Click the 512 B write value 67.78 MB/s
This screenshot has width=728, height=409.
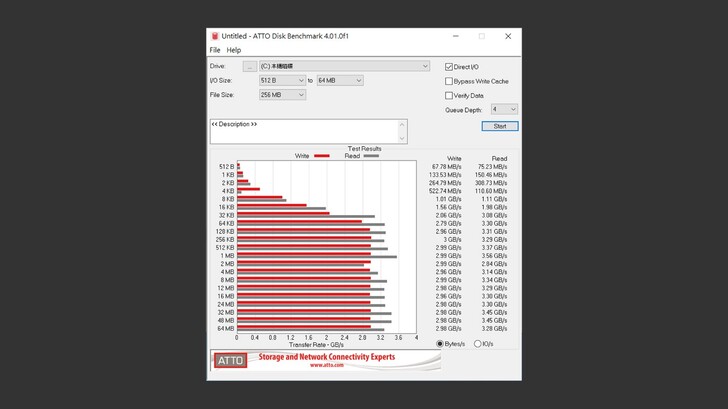click(x=447, y=167)
